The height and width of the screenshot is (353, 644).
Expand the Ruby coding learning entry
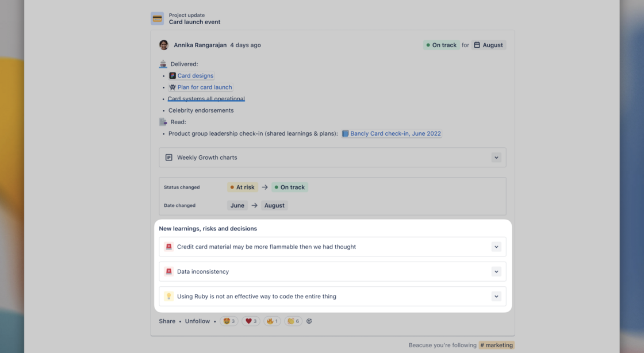coord(496,296)
